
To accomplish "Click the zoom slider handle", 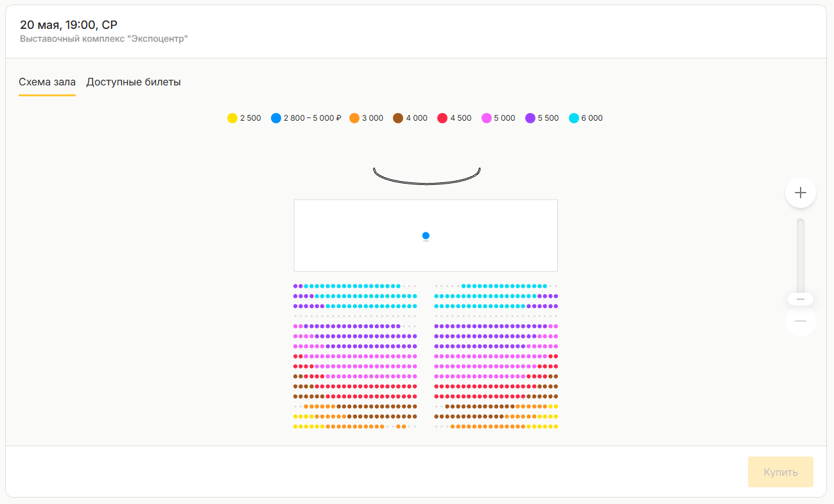I will (x=800, y=299).
